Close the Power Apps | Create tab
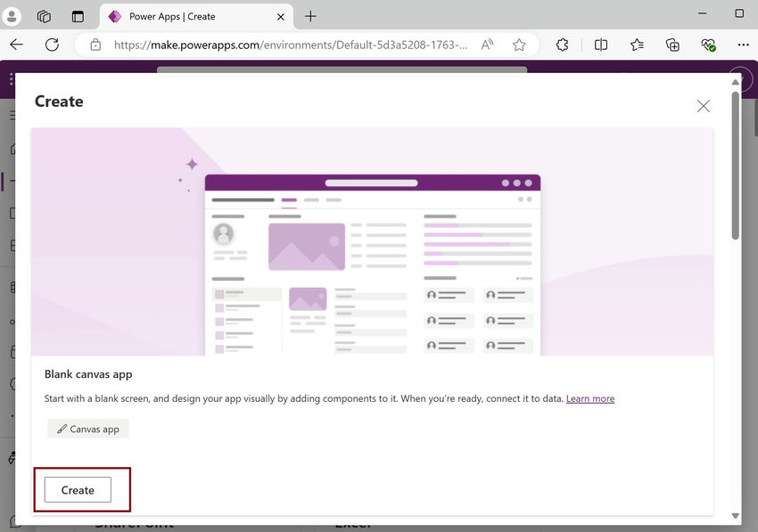The image size is (758, 532). coord(280,16)
